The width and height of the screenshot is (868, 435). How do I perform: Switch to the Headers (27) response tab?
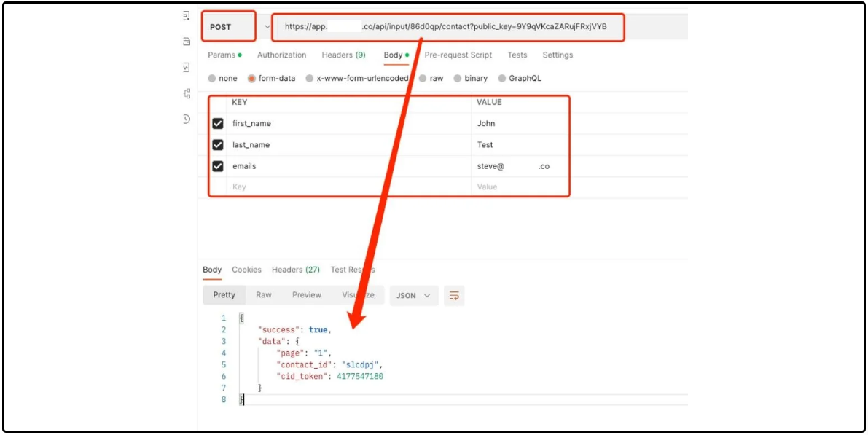296,270
